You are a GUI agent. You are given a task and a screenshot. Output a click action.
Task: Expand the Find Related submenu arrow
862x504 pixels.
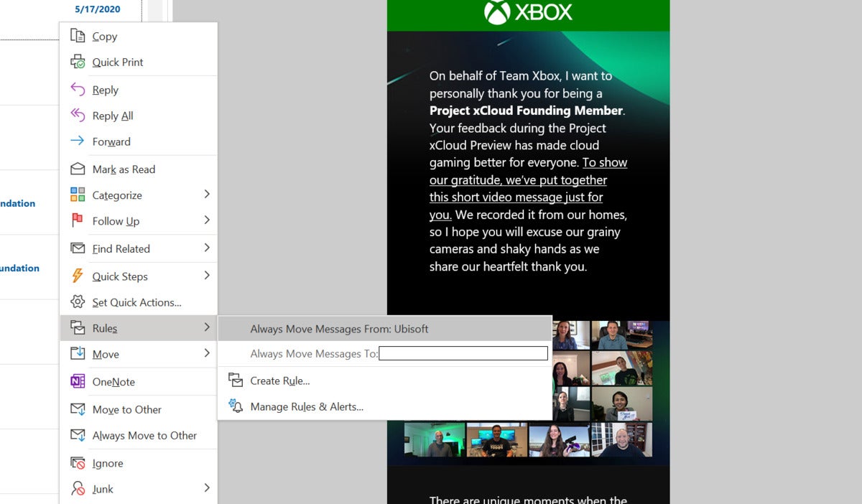point(207,248)
